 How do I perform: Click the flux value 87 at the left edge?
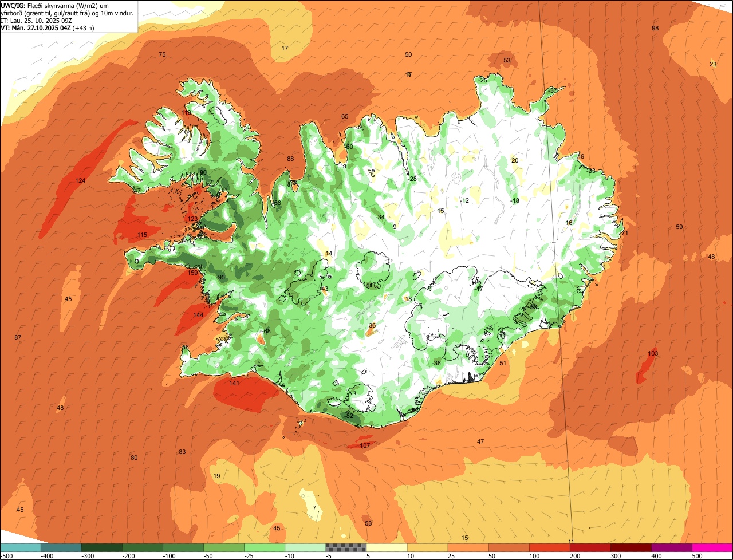(18, 337)
